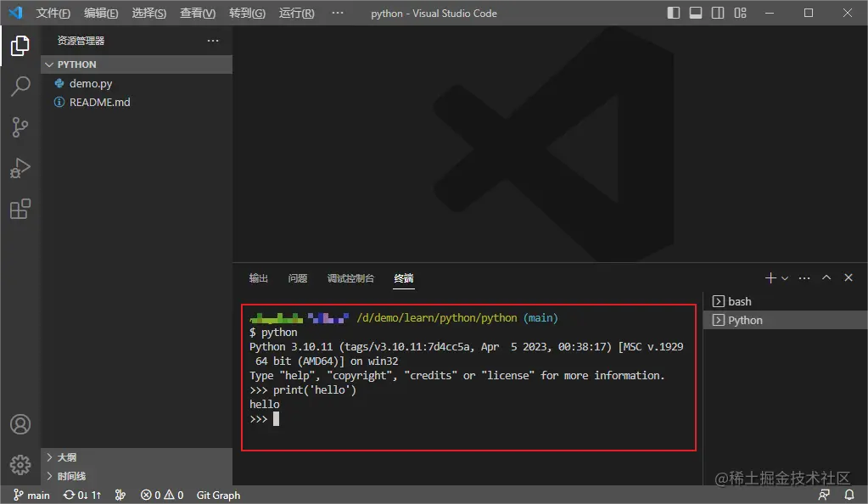Expand the 时间线 timeline section
The width and height of the screenshot is (868, 504).
(137, 476)
